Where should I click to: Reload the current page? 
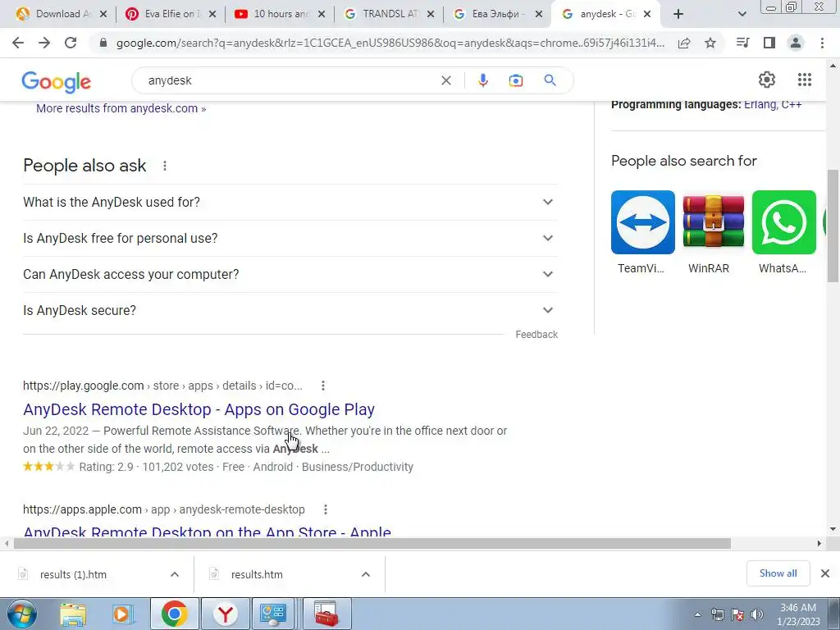click(x=71, y=43)
